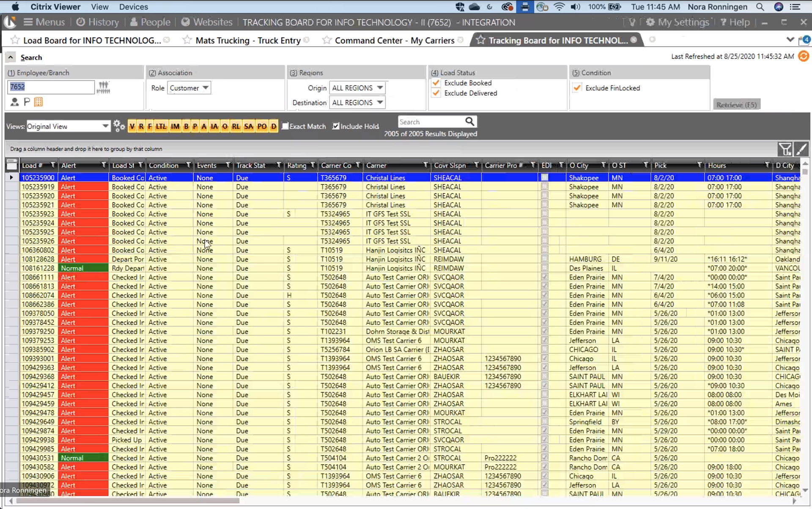Toggle the V quick filter badge
812x509 pixels.
(132, 127)
